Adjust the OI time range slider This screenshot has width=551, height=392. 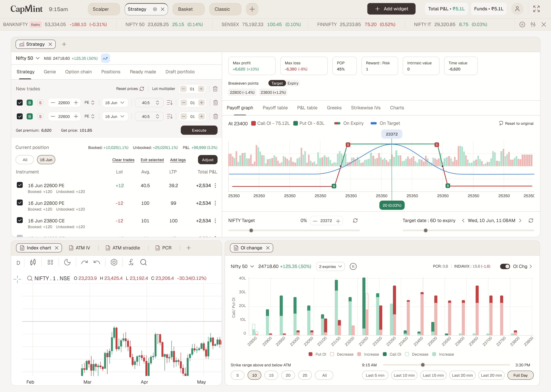[x=423, y=365]
